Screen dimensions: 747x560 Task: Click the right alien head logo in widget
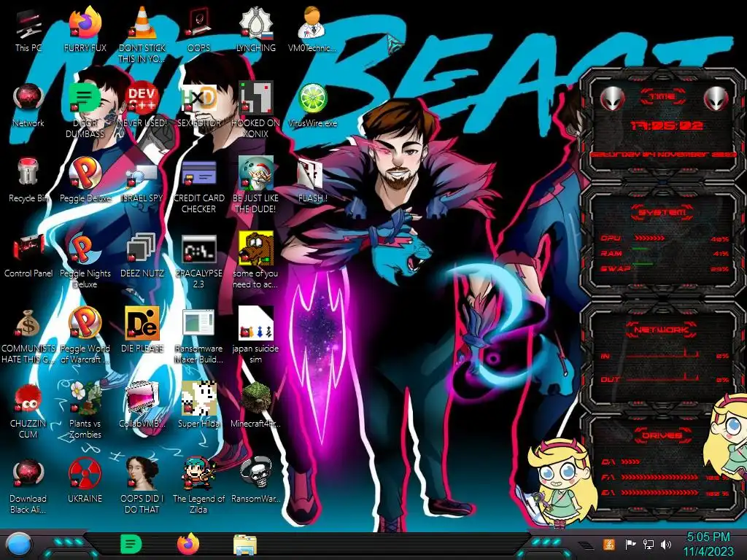pyautogui.click(x=716, y=98)
